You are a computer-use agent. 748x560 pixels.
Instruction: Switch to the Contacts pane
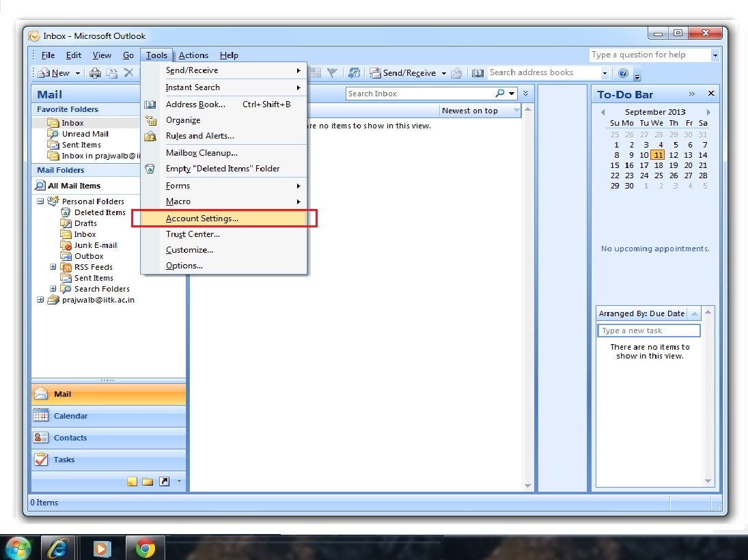coord(70,438)
